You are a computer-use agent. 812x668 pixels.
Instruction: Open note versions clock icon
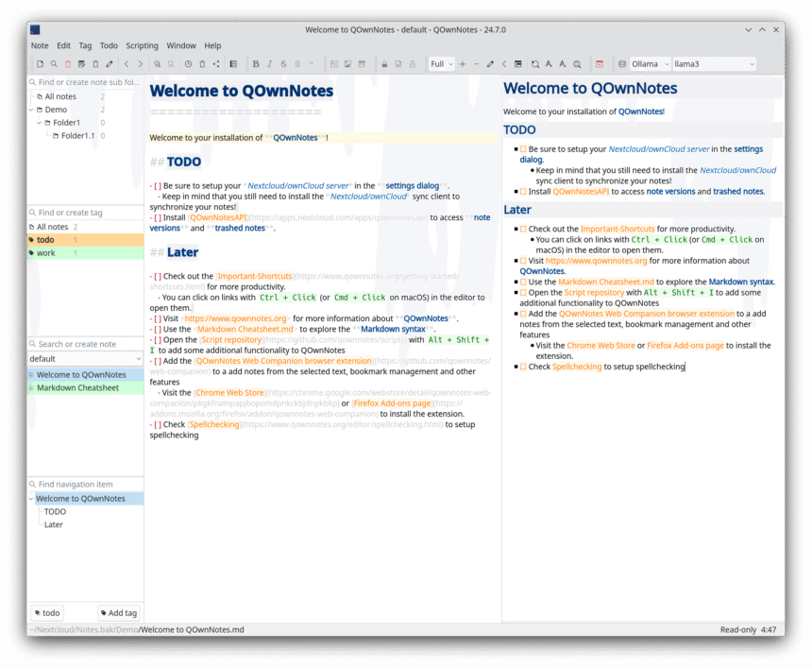[188, 64]
